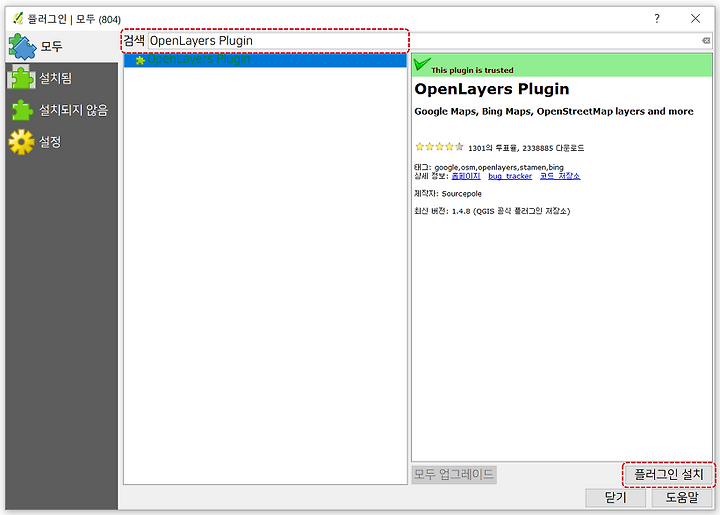Click the green puzzle icon for 설치됨
The image size is (720, 515).
tap(21, 77)
